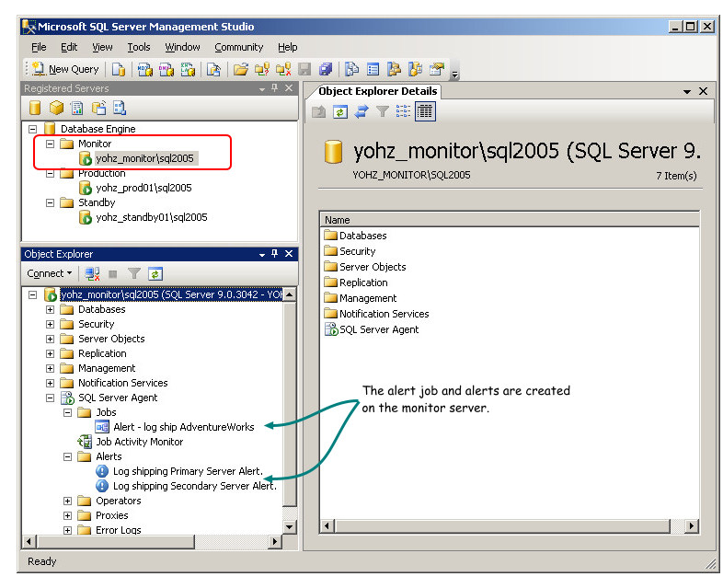Click the SQL Server Mobile Query icon
The height and width of the screenshot is (588, 723).
(x=213, y=69)
